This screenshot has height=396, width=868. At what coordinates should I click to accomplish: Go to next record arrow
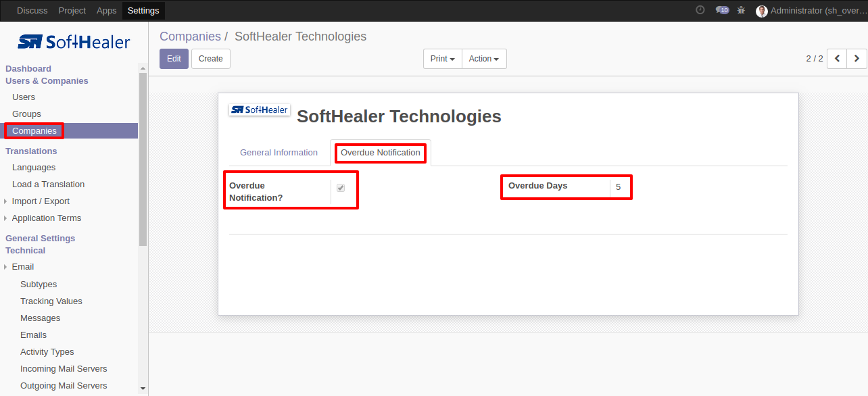[857, 59]
